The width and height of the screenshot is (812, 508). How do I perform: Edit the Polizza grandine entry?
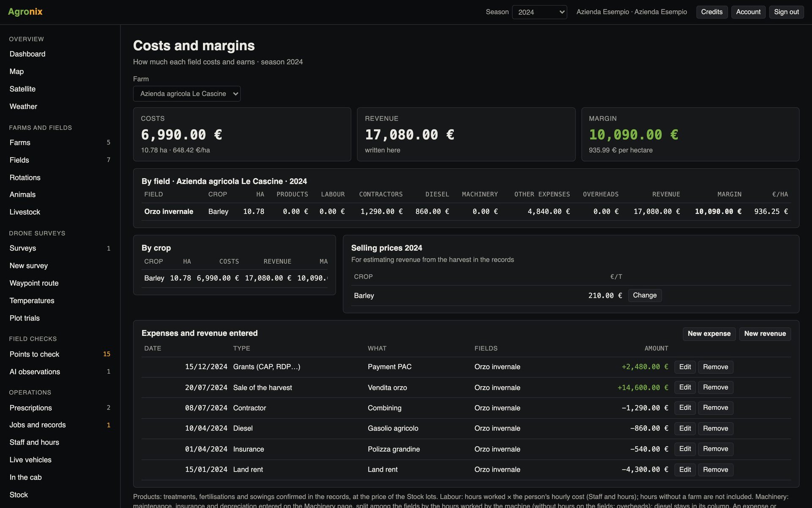685,449
